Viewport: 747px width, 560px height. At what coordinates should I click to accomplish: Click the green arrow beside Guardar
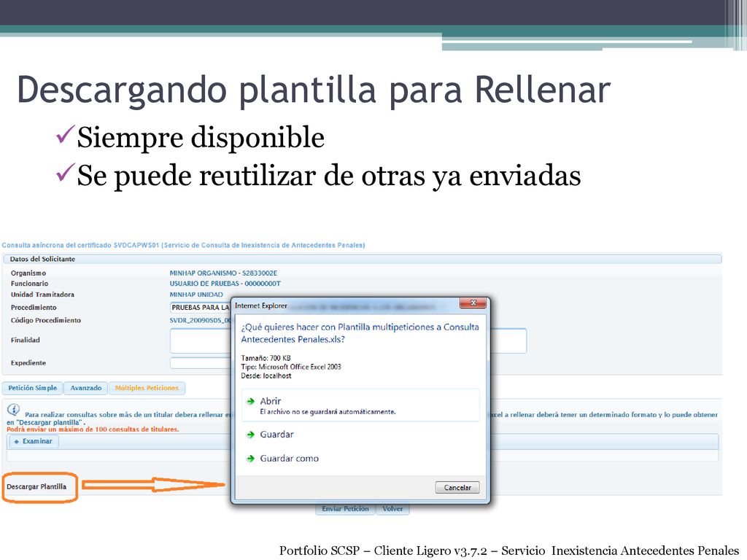pyautogui.click(x=251, y=435)
